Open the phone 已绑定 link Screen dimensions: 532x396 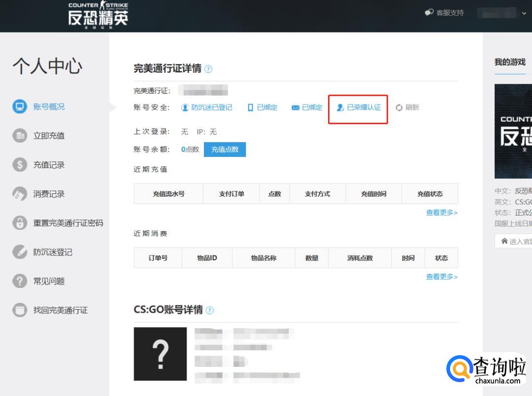267,108
